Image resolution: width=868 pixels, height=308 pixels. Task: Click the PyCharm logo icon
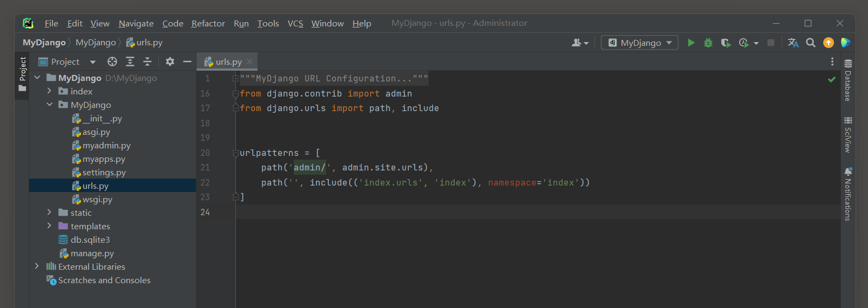click(x=28, y=23)
